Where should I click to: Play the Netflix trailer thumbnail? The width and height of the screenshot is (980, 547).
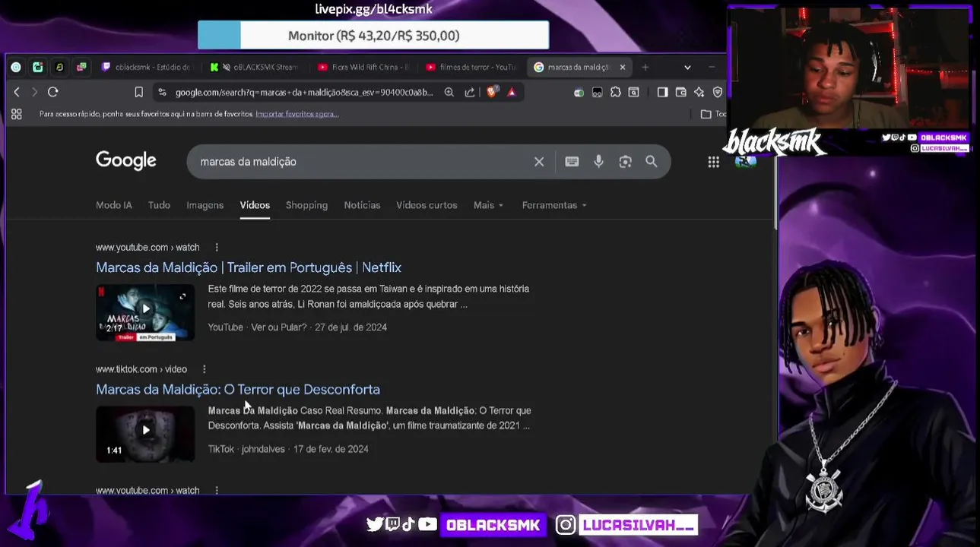[145, 312]
